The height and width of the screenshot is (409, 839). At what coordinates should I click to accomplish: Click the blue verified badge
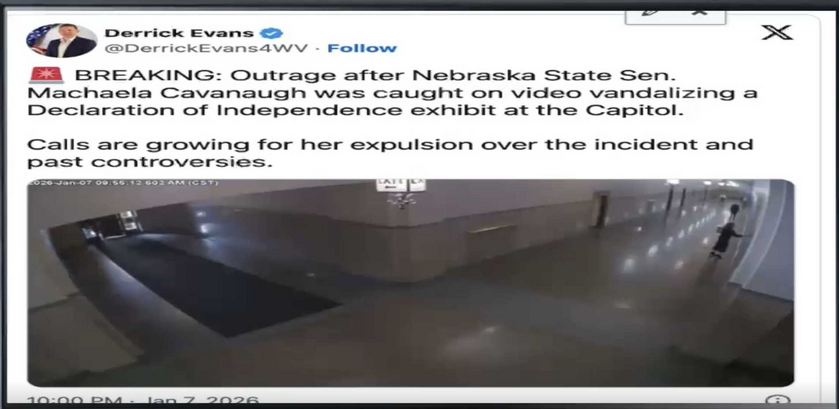[271, 33]
